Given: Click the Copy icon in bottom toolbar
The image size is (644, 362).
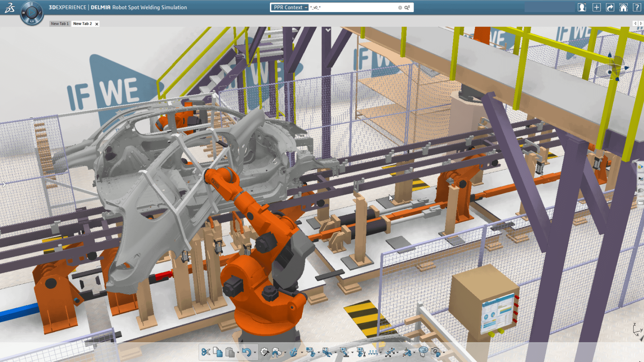Looking at the screenshot, I should click(x=218, y=352).
